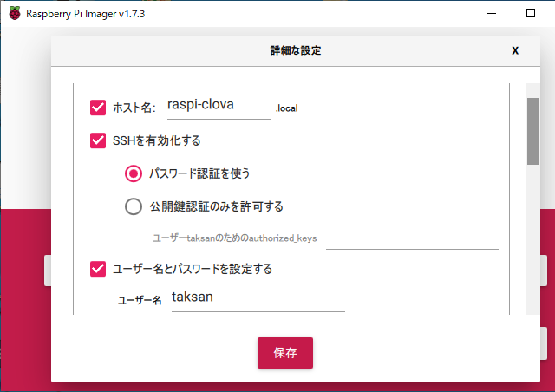555x392 pixels.
Task: Click the ユーザー名 field containing taksan
Action: point(258,298)
